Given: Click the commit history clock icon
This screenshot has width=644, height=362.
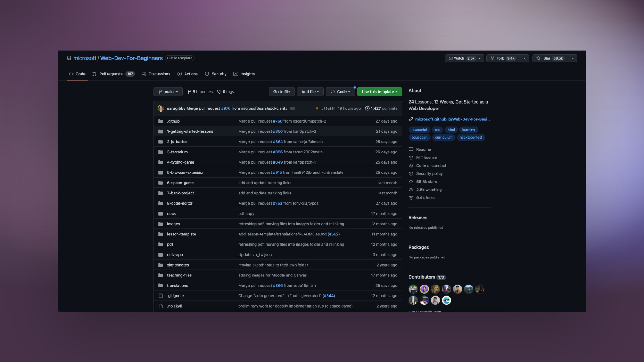Looking at the screenshot, I should point(367,108).
